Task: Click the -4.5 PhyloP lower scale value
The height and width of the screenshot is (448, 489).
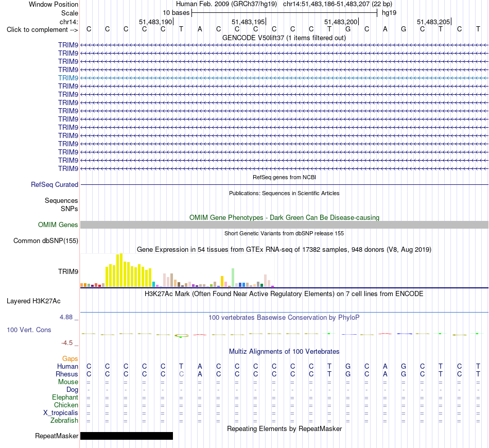Action: 67,343
